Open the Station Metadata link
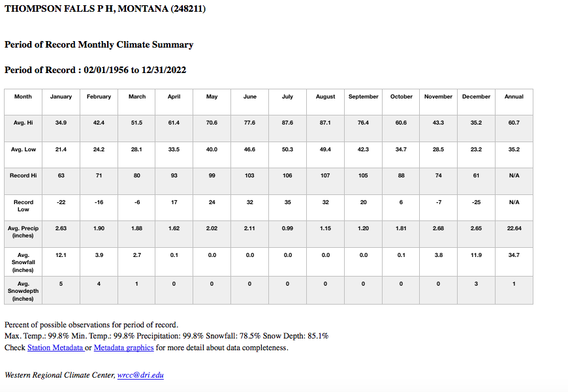 (x=55, y=348)
